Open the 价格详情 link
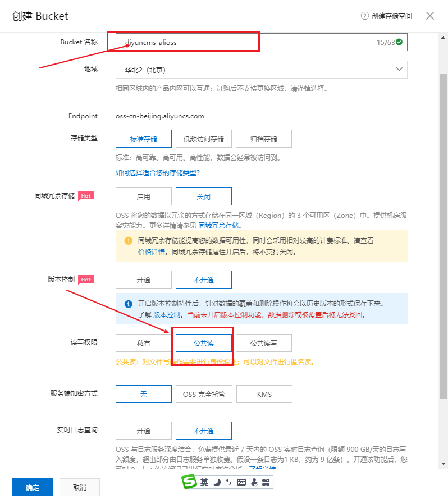 [x=151, y=252]
